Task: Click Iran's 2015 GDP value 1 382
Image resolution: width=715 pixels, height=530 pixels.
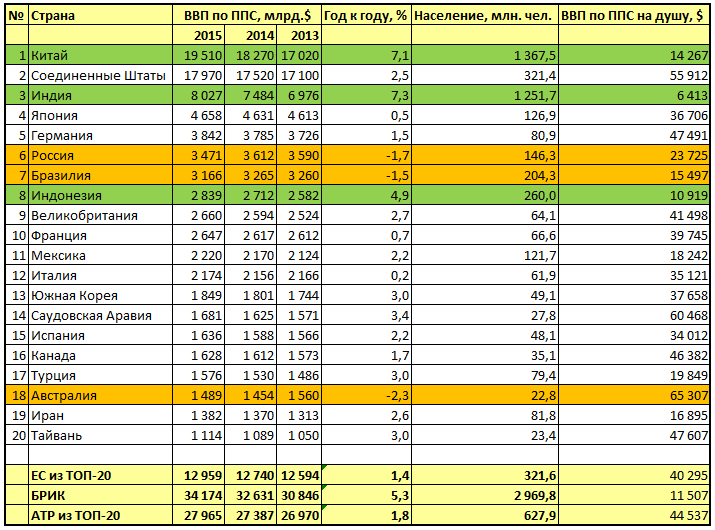Action: pyautogui.click(x=199, y=415)
